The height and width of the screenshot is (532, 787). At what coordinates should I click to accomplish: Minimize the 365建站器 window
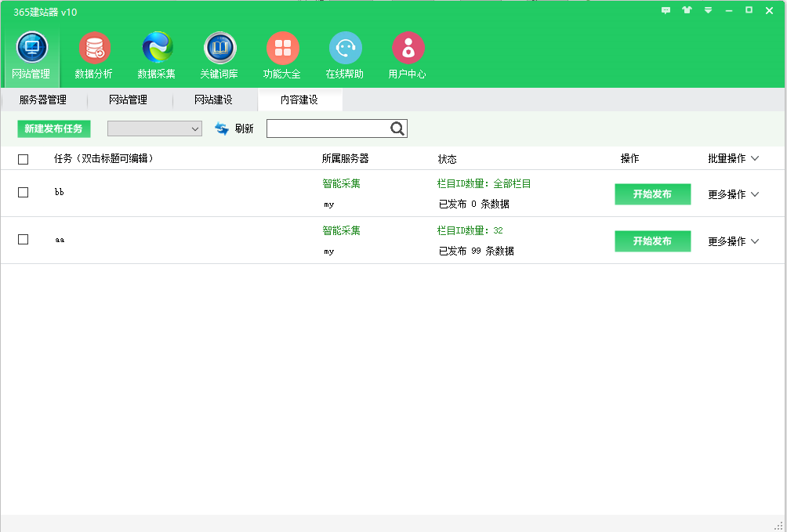coord(729,10)
